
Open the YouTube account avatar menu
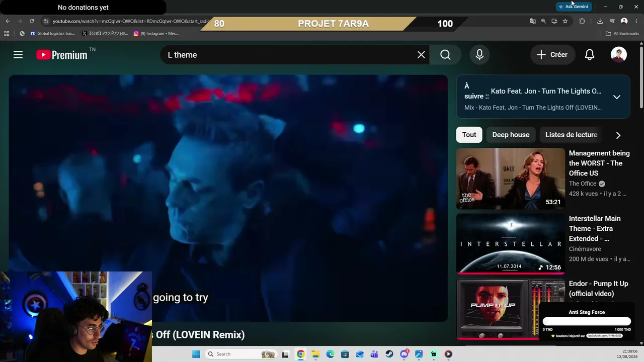(x=618, y=55)
